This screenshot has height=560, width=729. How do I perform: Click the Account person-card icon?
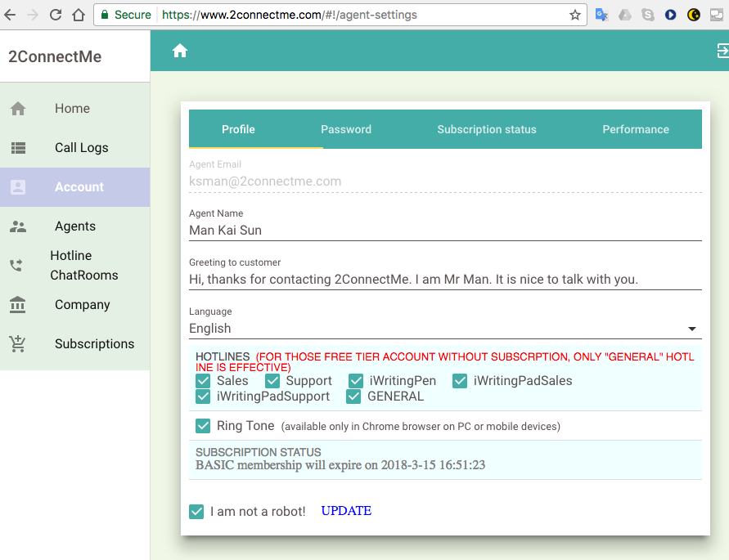tap(18, 187)
